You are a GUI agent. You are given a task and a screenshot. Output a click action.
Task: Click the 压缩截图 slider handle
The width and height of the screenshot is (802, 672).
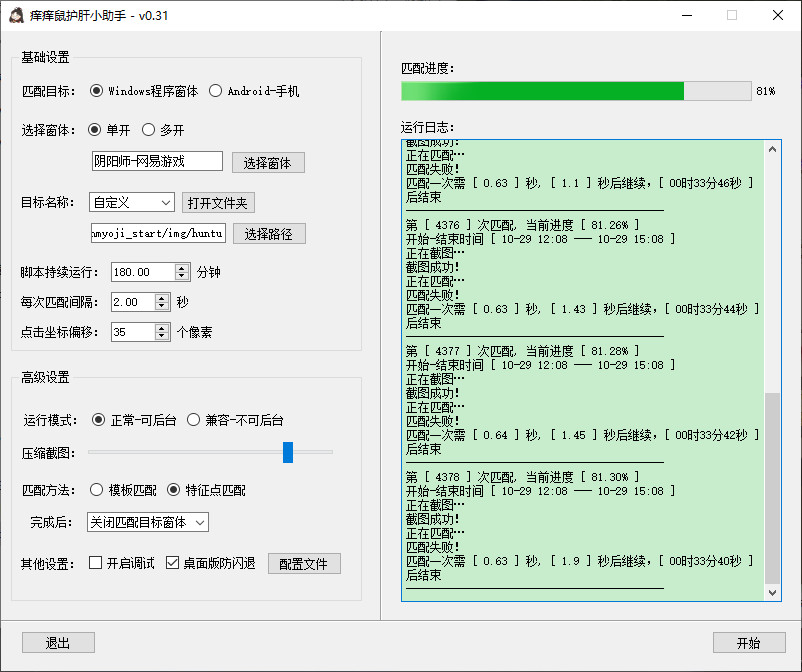[288, 453]
